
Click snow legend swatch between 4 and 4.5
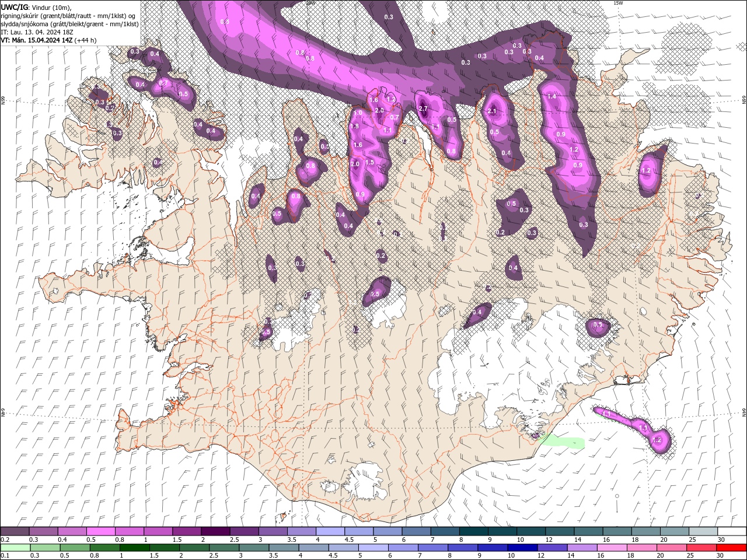point(329,531)
